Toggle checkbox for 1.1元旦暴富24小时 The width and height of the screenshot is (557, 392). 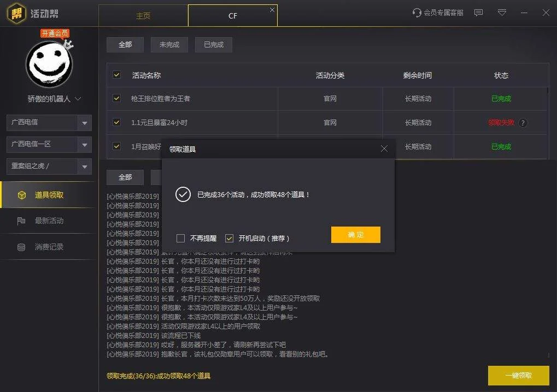point(116,122)
